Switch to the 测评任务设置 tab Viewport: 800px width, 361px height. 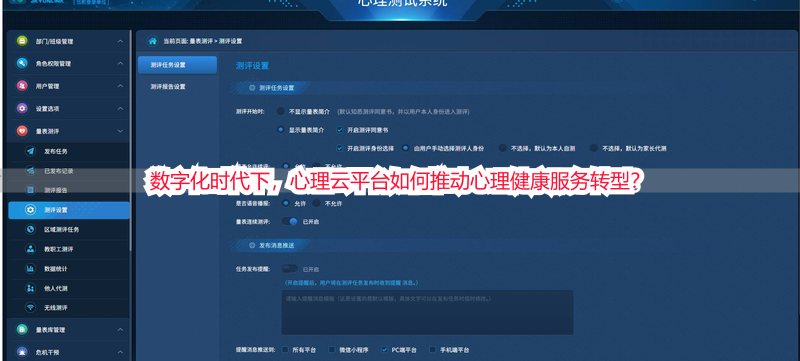(177, 65)
